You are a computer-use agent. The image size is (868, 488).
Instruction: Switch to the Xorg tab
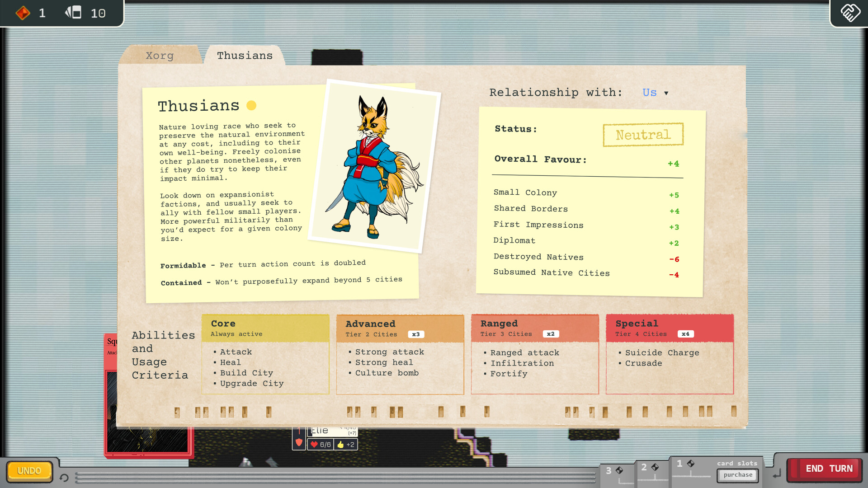159,55
